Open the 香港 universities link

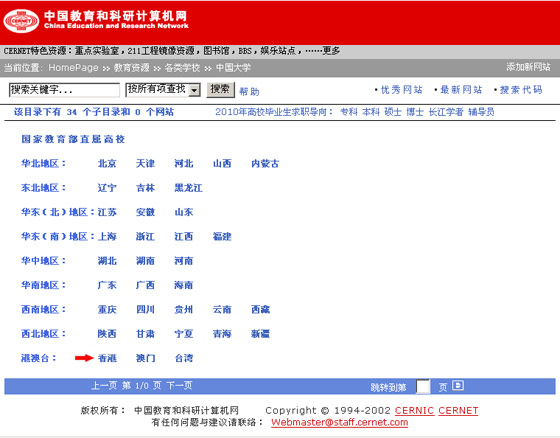[x=107, y=358]
